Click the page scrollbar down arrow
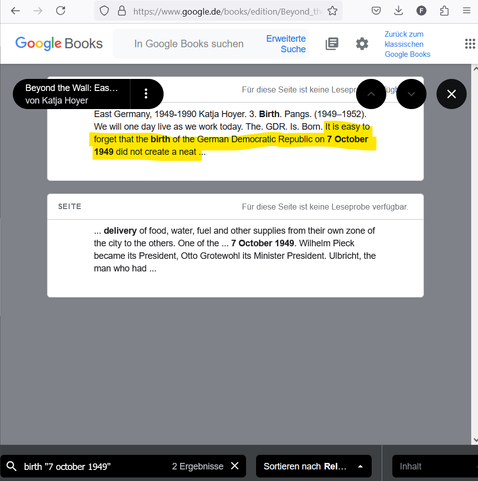 pos(475,440)
